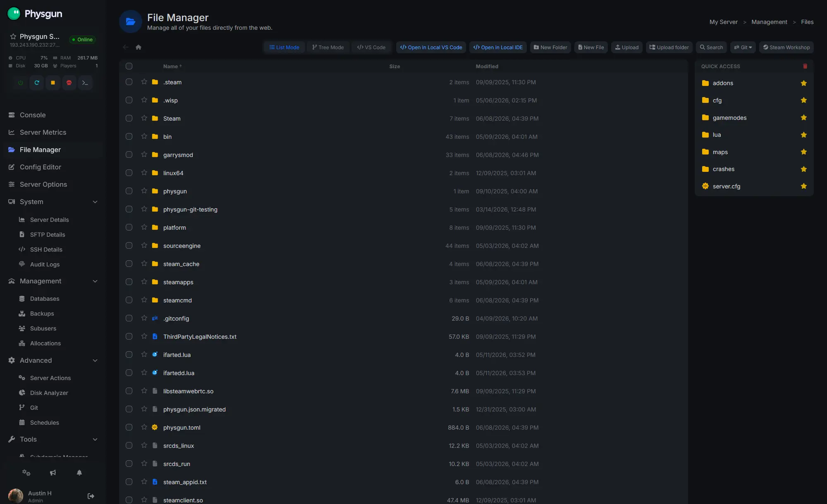Clear quick access with red trash icon
Viewport: 827px width, 504px height.
805,66
